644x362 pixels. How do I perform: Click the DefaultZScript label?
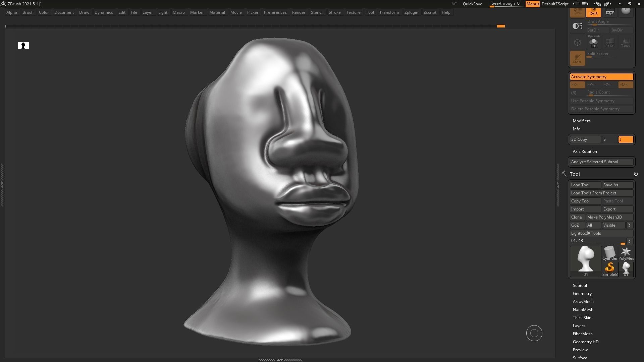tap(555, 4)
